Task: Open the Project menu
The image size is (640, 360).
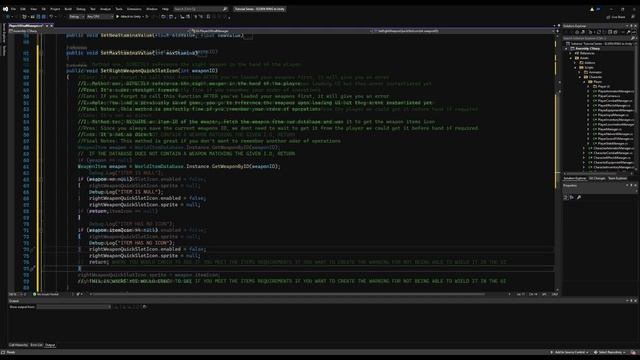Action: coord(55,9)
